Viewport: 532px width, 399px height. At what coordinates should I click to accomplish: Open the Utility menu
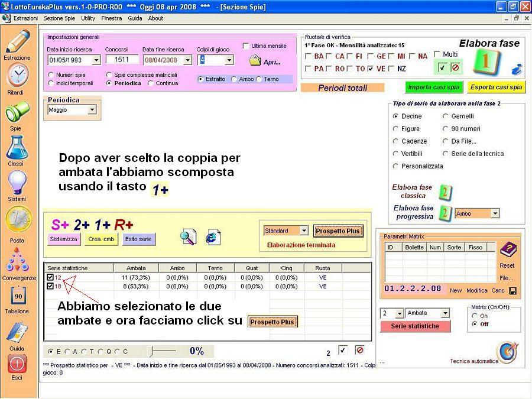point(88,18)
